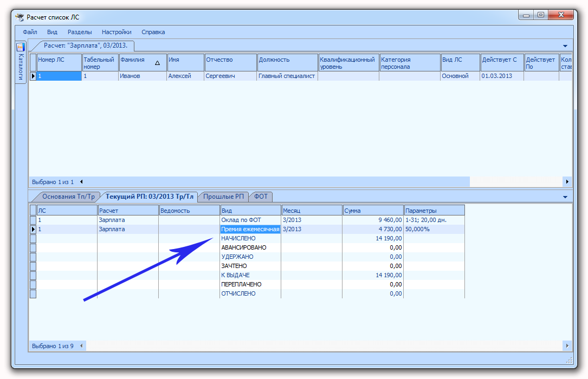Screen dimensions: 588x379
Task: Switch to the ФОТ tab
Action: pyautogui.click(x=261, y=197)
